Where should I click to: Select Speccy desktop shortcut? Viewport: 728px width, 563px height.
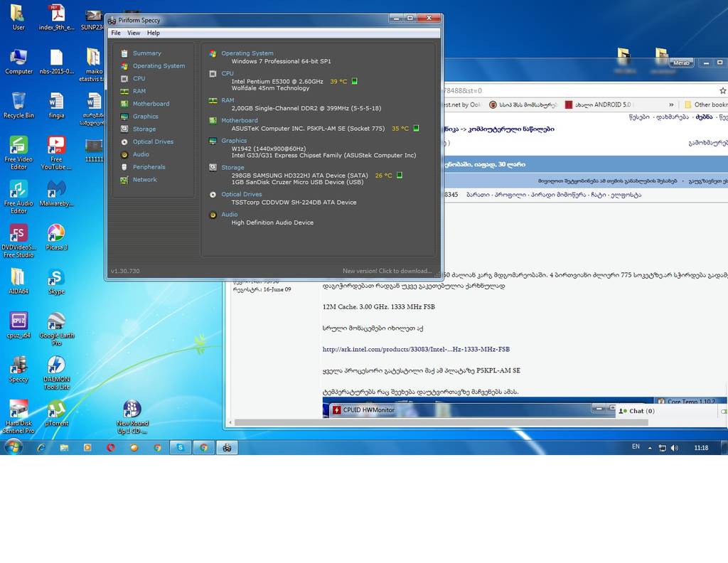pos(18,370)
